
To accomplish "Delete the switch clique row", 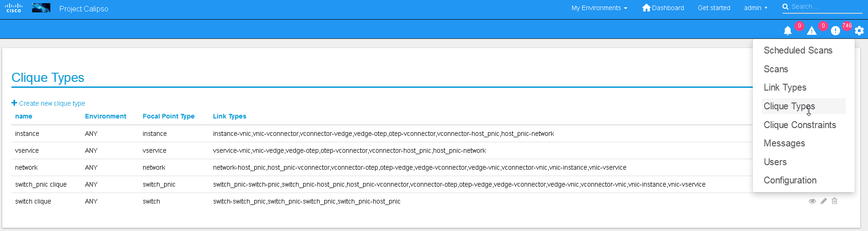I will pyautogui.click(x=835, y=201).
